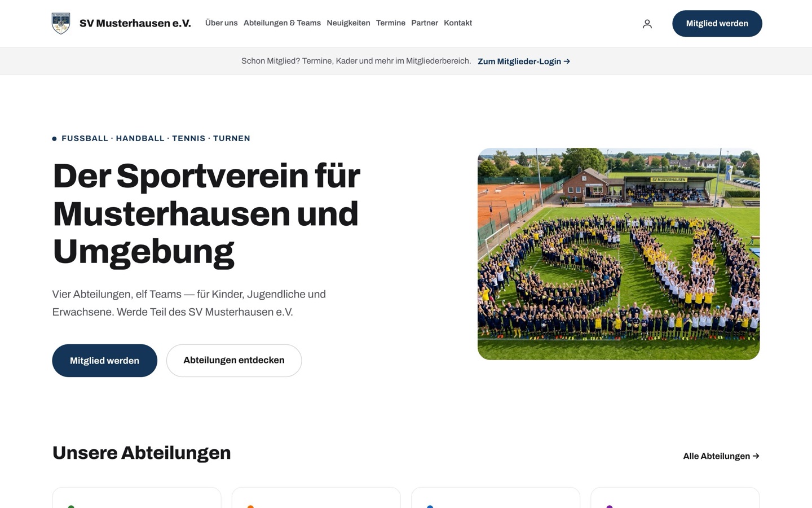Viewport: 812px width, 508px height.
Task: Click Abteilungen entdecken button
Action: click(234, 361)
